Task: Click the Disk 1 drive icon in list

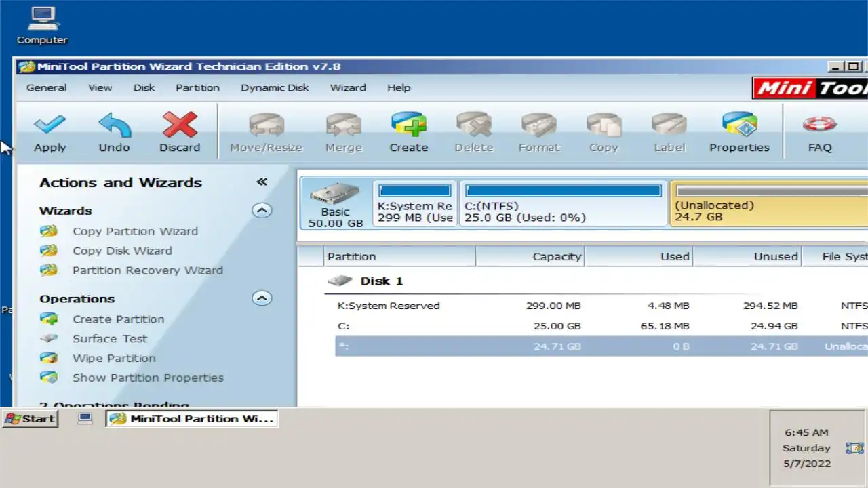Action: point(340,281)
